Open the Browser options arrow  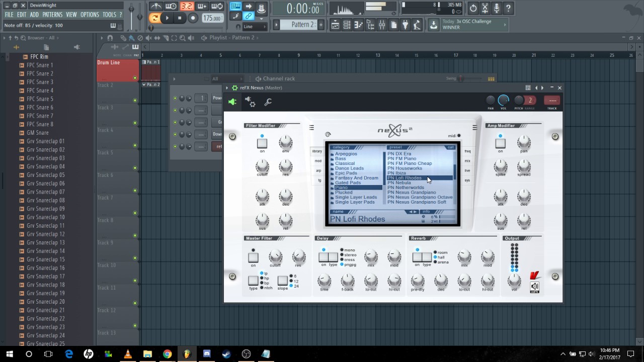tap(4, 38)
